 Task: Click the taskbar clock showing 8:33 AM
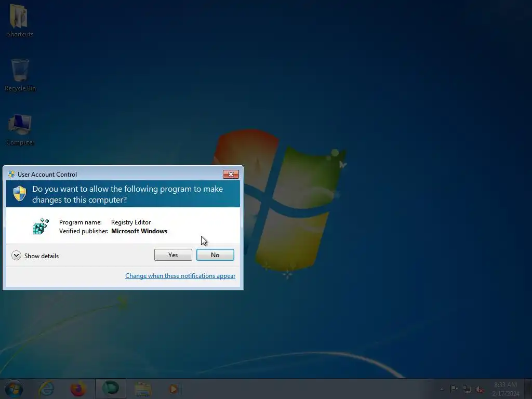pos(506,389)
